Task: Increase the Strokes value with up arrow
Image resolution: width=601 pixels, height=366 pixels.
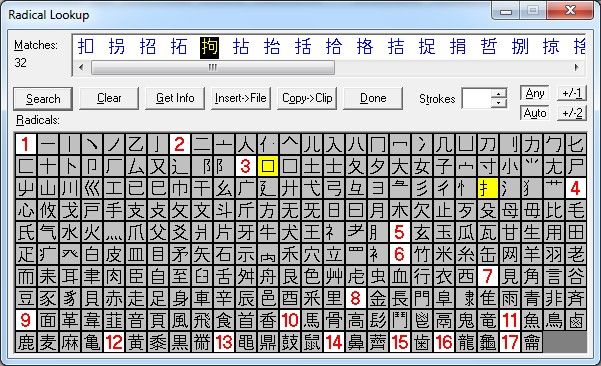Action: click(498, 94)
